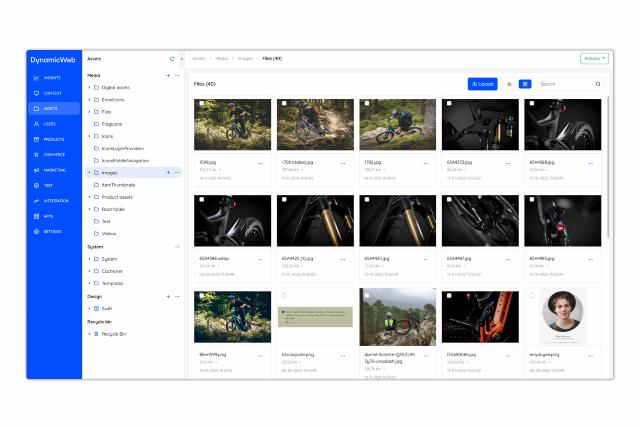Image resolution: width=640 pixels, height=427 pixels.
Task: Check the blockquote.png file checkbox
Action: coord(284,296)
